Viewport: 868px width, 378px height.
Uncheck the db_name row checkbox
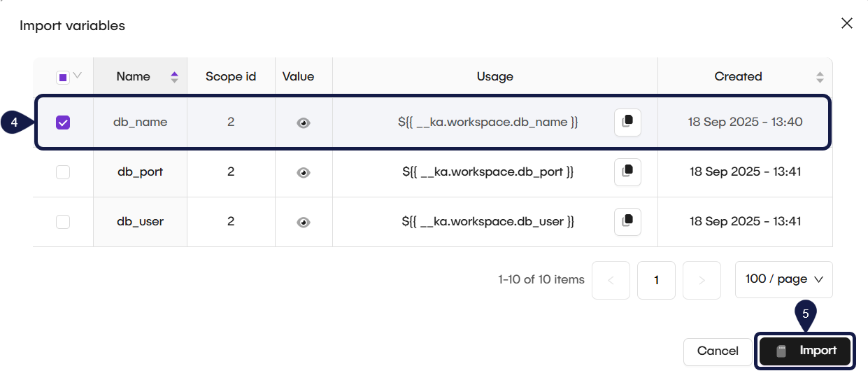click(x=63, y=122)
